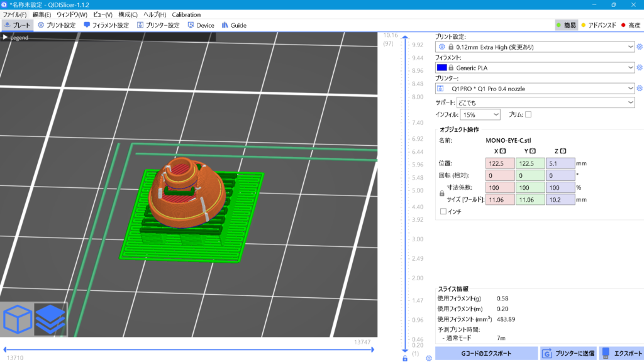Open the Calibration menu
This screenshot has width=644, height=362.
click(x=186, y=14)
